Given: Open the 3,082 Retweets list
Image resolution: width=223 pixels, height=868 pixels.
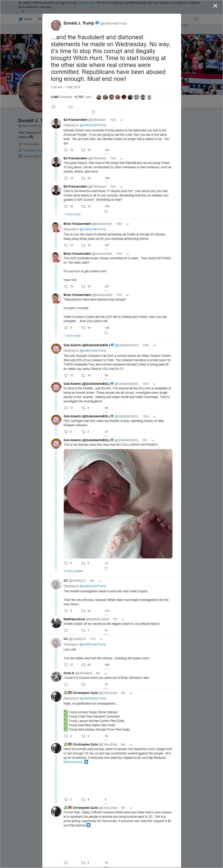Looking at the screenshot, I should point(61,97).
